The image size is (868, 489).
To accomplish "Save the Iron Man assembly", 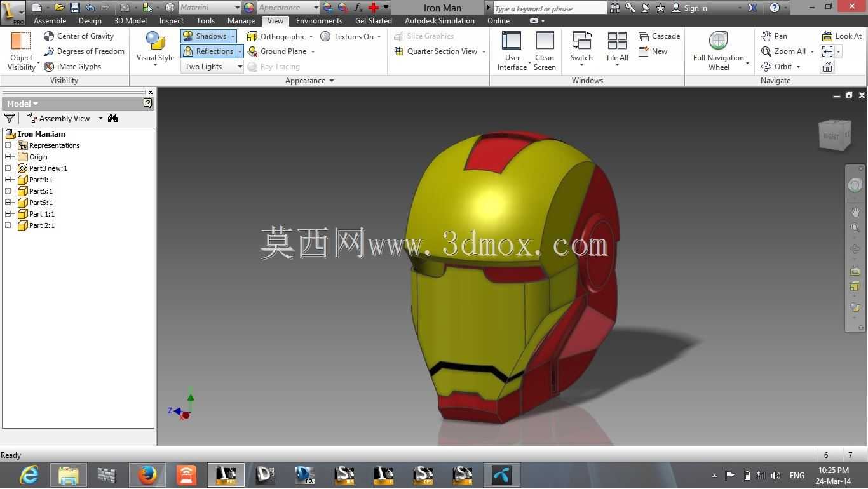I will [74, 8].
